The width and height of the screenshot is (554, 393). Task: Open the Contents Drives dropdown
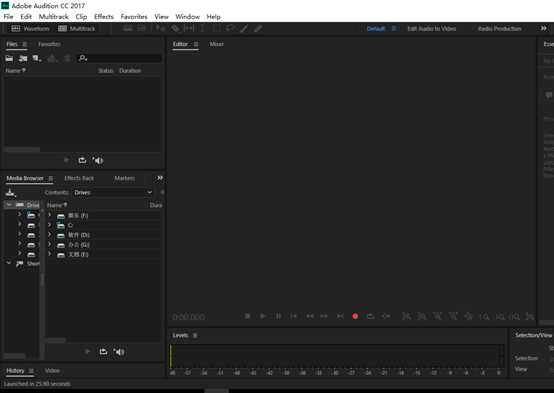pyautogui.click(x=112, y=192)
